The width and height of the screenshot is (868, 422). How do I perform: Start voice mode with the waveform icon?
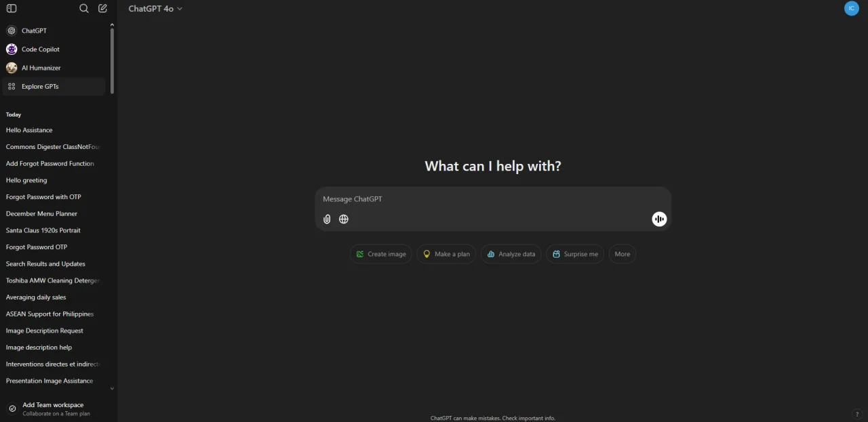point(659,219)
